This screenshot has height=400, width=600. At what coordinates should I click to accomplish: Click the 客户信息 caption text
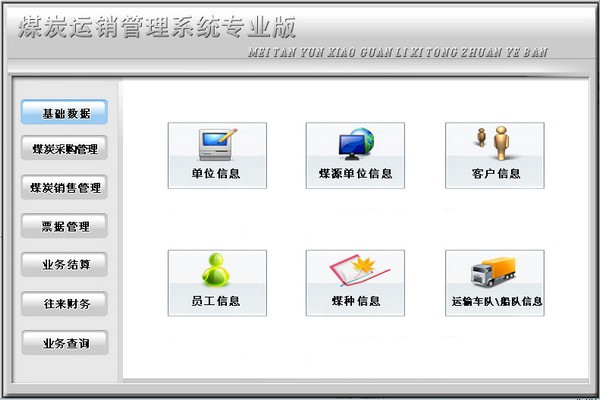point(496,173)
